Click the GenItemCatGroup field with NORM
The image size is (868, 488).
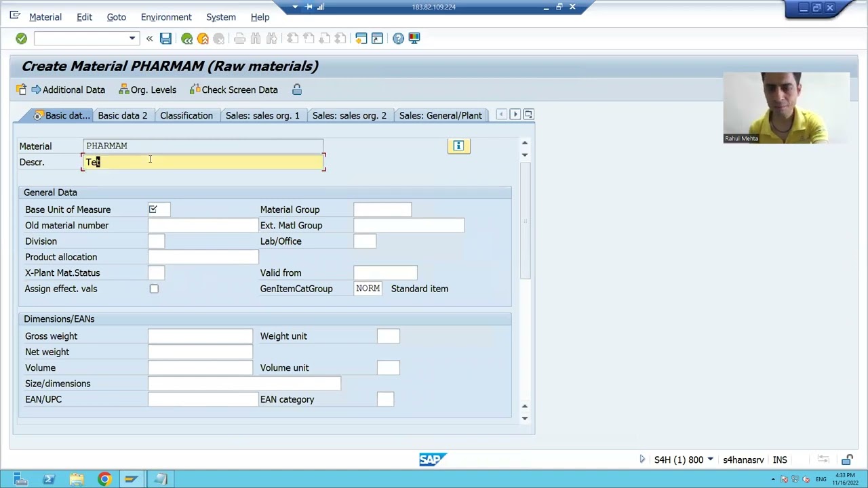(x=368, y=289)
